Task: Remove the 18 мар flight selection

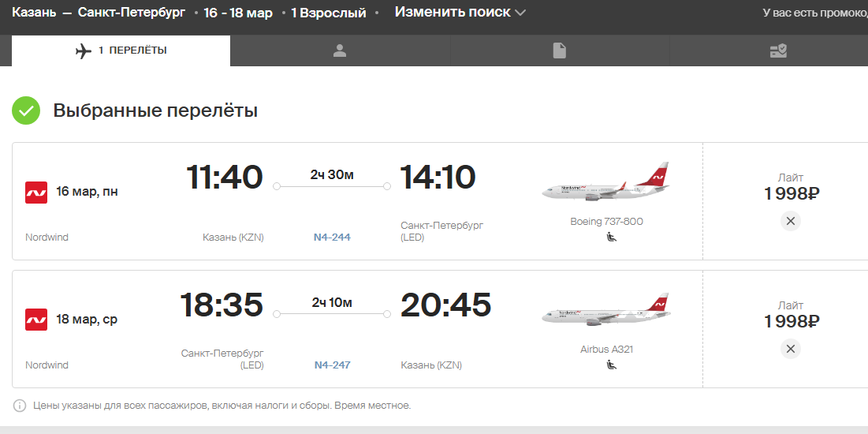Action: [x=791, y=349]
